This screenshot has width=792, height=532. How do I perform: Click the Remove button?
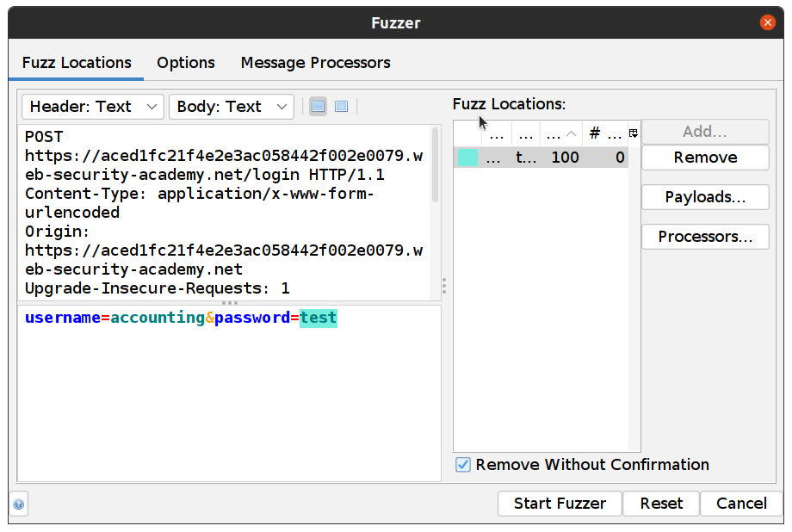tap(705, 158)
